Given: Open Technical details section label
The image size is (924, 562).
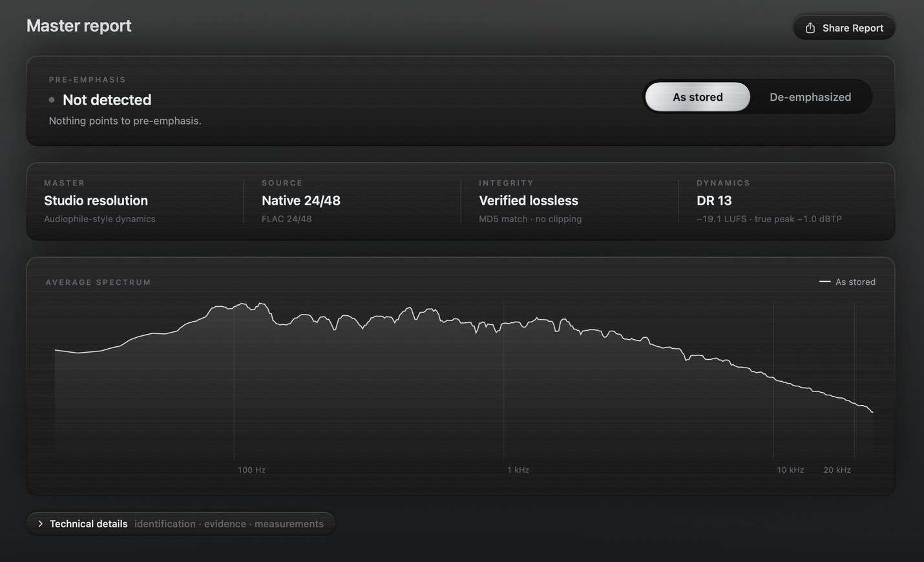Looking at the screenshot, I should click(89, 524).
